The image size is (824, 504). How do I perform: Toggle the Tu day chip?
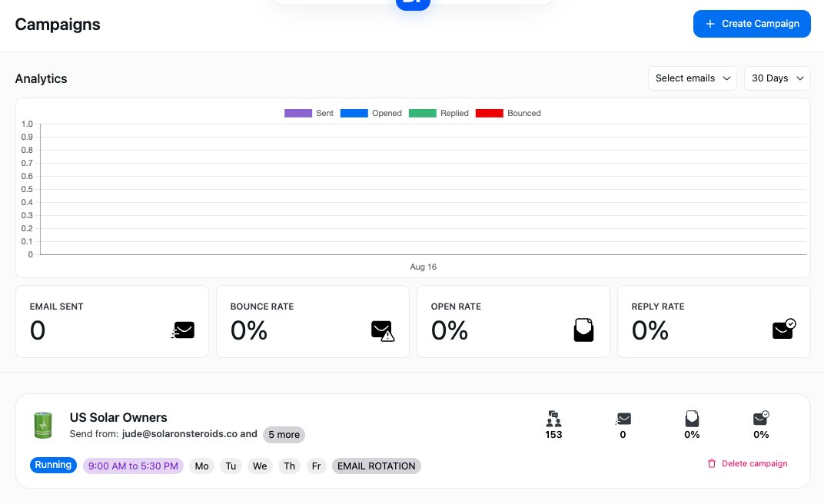click(231, 466)
